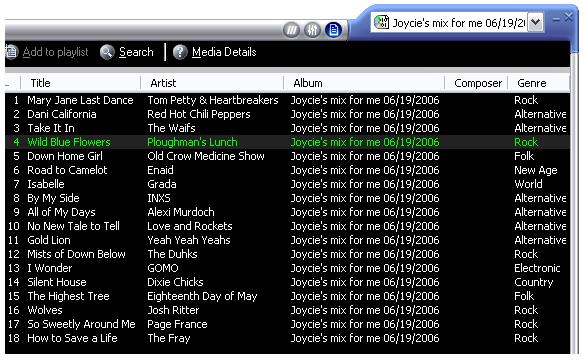Select track Isabelle

click(46, 184)
